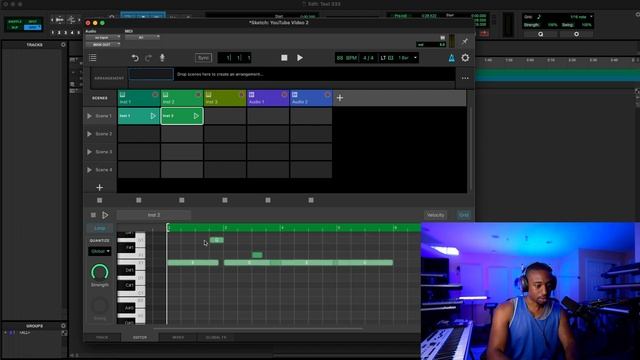Viewport: 640px width, 360px height.
Task: Toggle record arm circle on Inst 2 track
Action: pos(198,95)
